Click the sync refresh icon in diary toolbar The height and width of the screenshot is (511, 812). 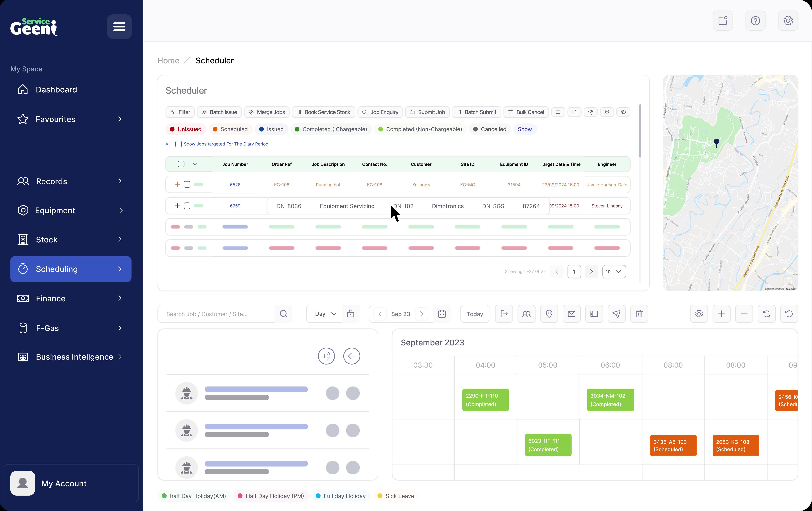click(x=766, y=314)
